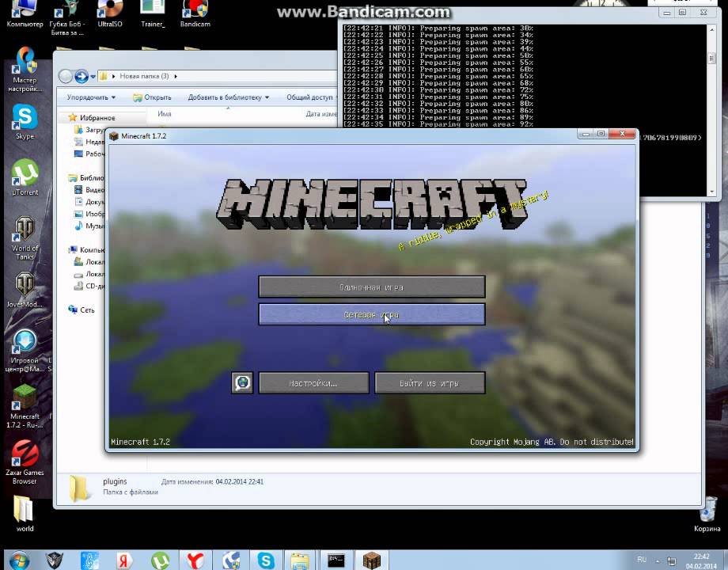Launch Skype from the desktop

click(x=25, y=122)
